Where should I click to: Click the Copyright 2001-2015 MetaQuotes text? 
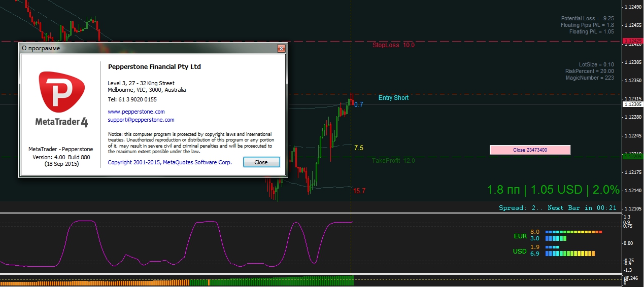170,163
